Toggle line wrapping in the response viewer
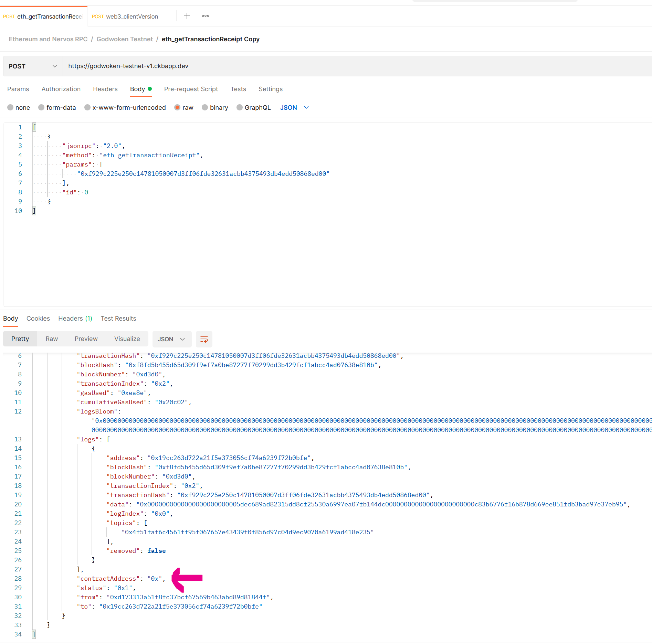This screenshot has height=644, width=652. 204,339
